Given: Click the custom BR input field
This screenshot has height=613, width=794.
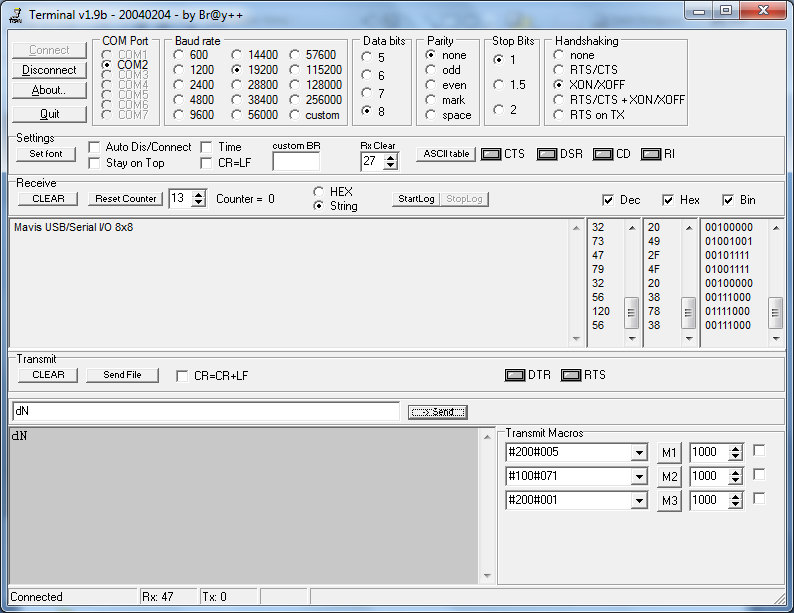Looking at the screenshot, I should [296, 162].
